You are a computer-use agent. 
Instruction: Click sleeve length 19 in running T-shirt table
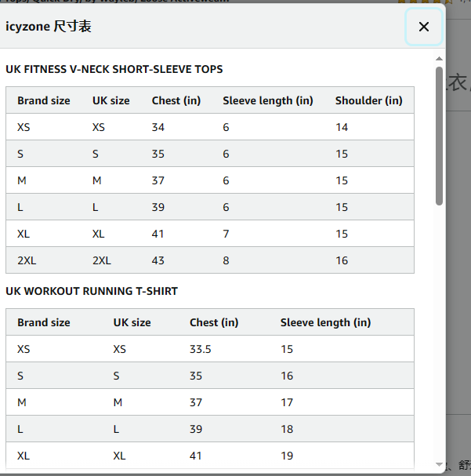[x=287, y=456]
